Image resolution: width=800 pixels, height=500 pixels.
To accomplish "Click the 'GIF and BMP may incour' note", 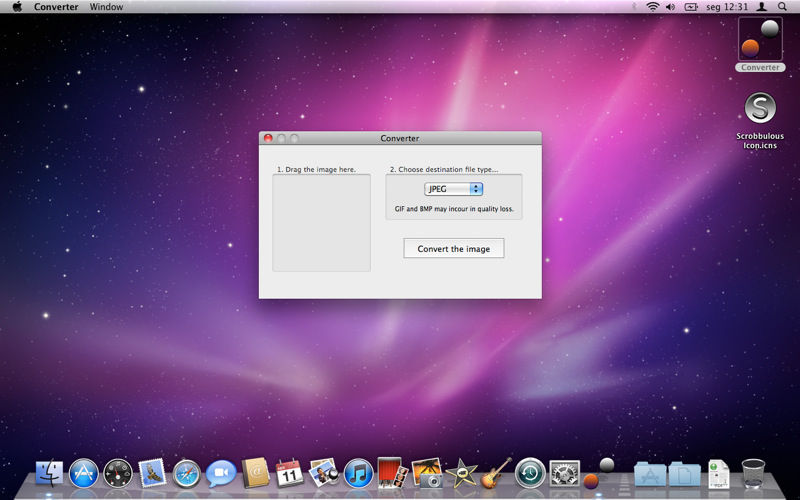I will tap(454, 209).
